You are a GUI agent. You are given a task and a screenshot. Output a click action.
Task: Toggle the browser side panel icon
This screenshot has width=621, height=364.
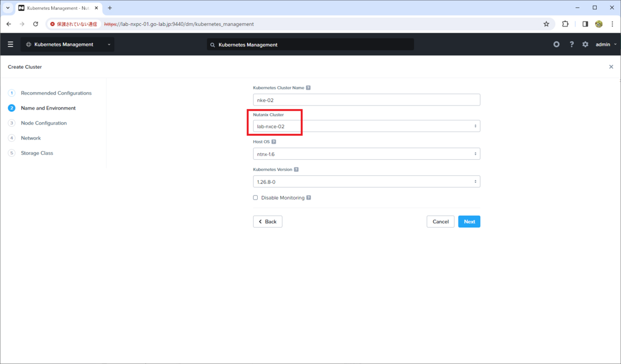click(585, 24)
